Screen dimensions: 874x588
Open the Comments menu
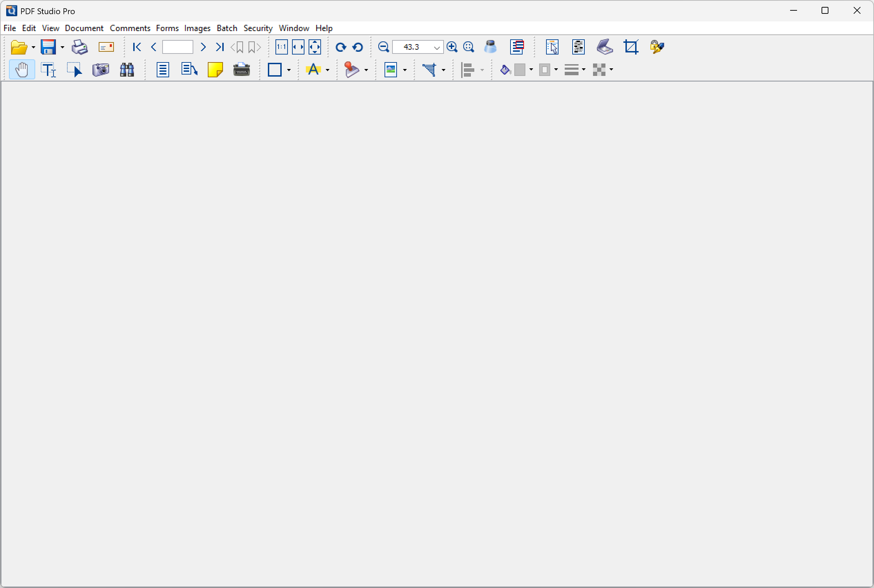(x=130, y=28)
